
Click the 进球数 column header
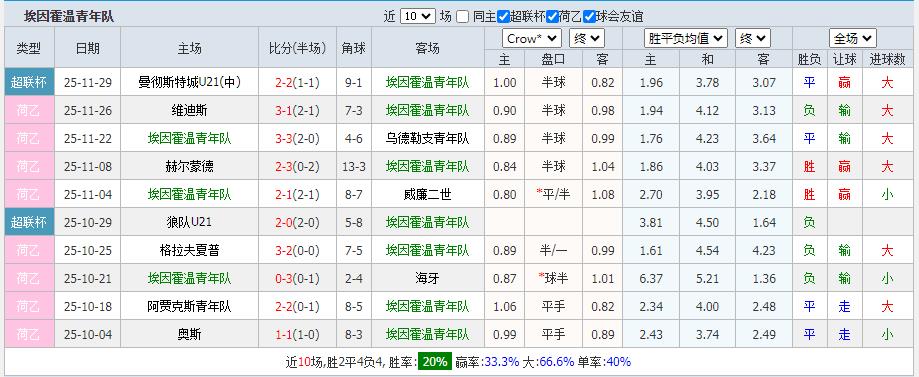click(x=887, y=59)
